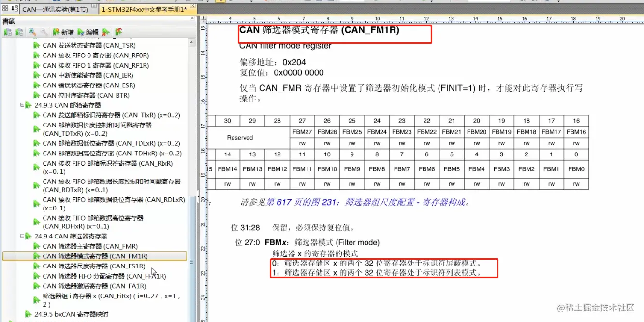Collapse the 24.9.4 CAN 筛选器寄存器 node
This screenshot has height=322, width=644.
click(22, 237)
